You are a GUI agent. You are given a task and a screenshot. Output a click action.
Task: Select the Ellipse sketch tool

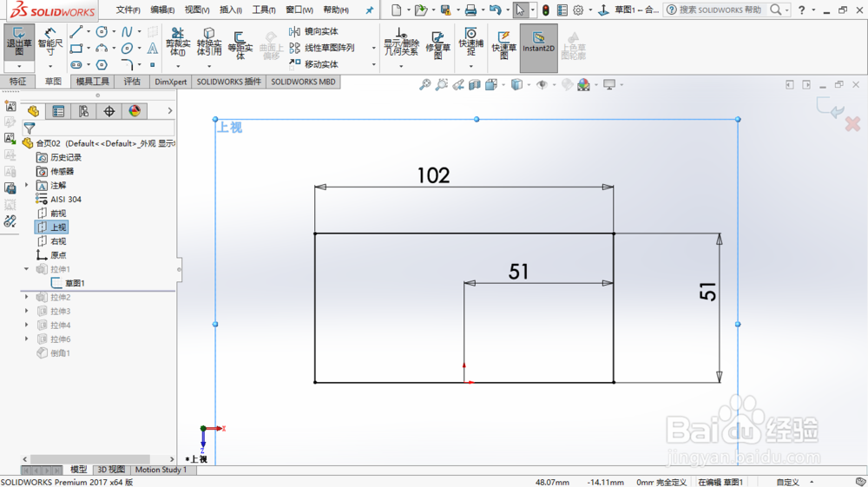[127, 48]
